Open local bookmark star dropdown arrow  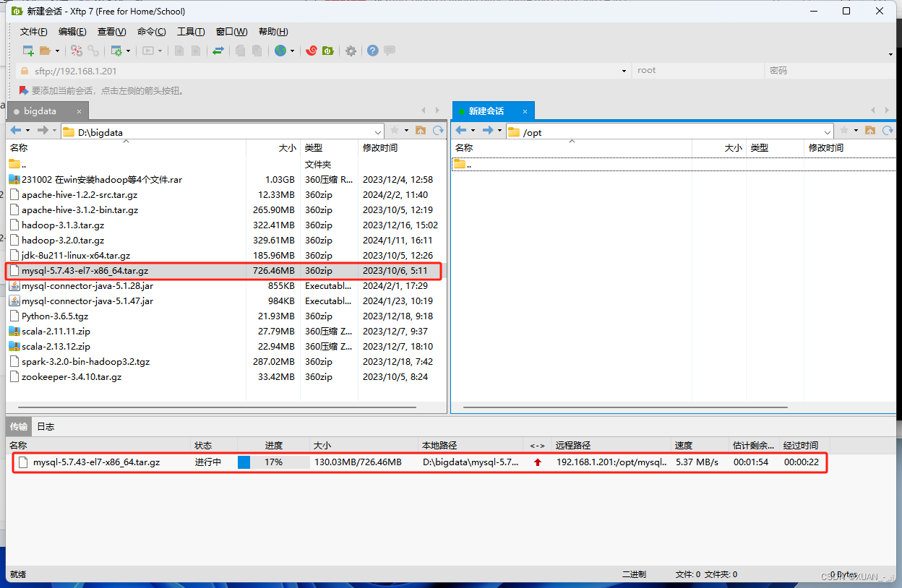point(406,131)
